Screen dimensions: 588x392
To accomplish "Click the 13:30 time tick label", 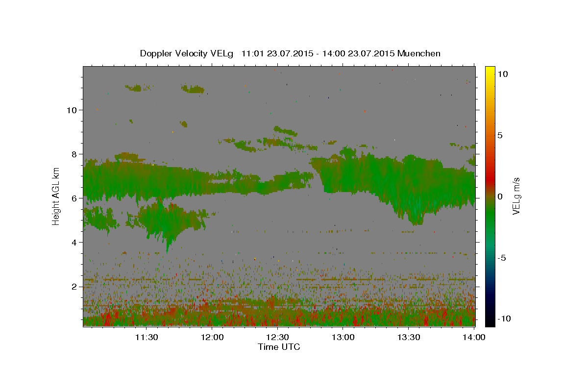I will click(408, 337).
